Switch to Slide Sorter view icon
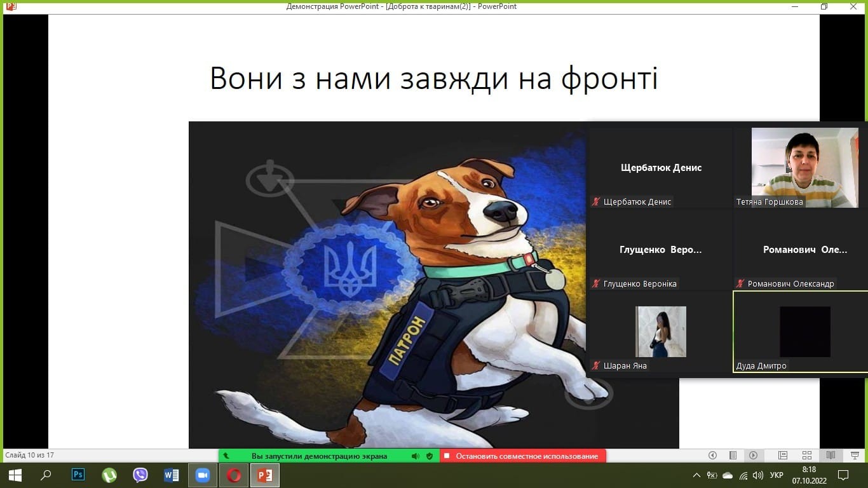The height and width of the screenshot is (488, 868). coord(807,456)
